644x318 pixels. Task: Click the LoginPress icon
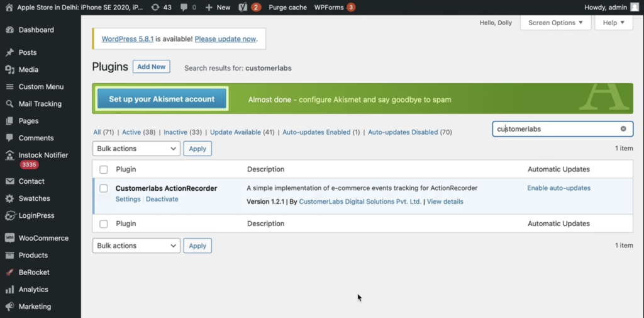point(10,215)
